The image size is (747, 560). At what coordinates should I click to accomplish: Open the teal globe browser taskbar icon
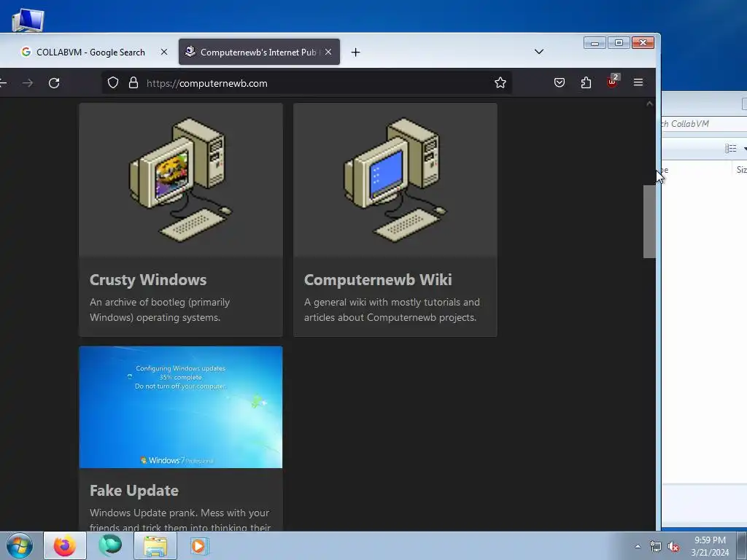point(110,545)
